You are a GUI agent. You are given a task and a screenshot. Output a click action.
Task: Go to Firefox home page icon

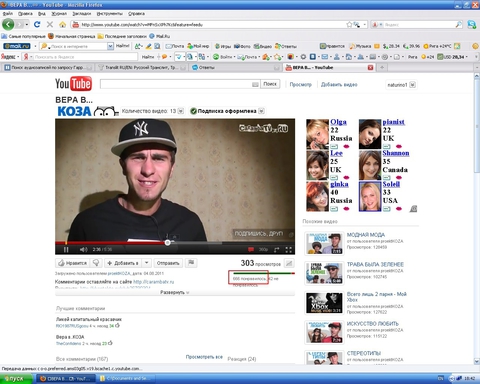point(62,24)
